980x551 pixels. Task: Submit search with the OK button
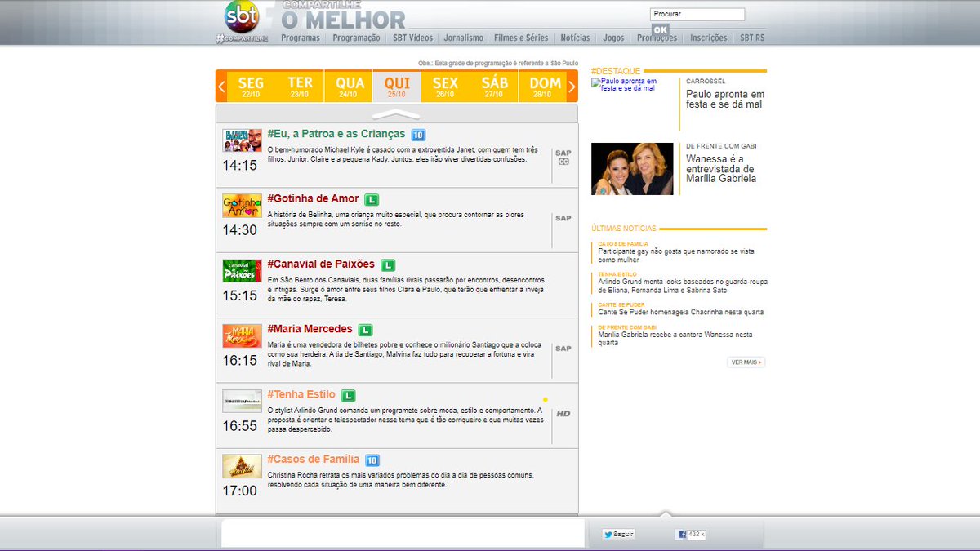coord(660,30)
